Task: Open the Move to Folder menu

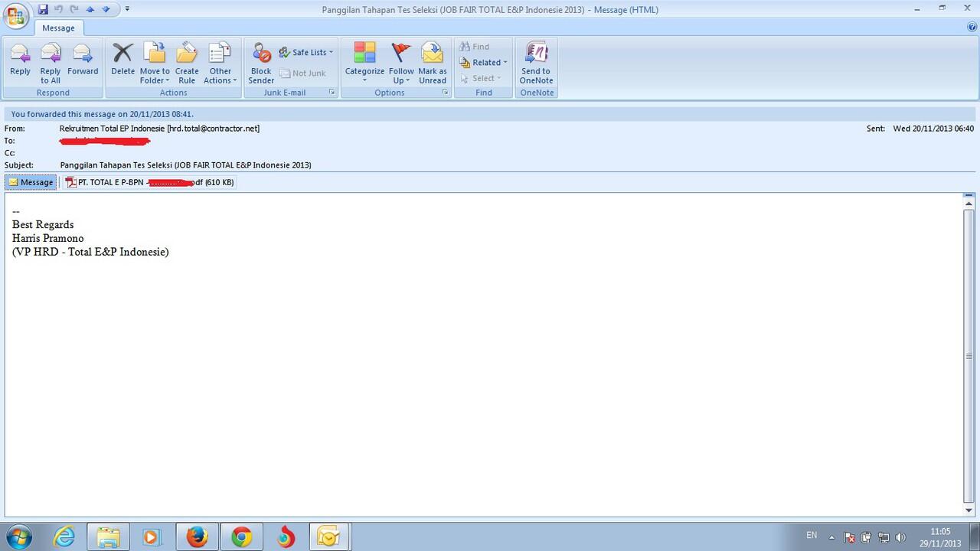Action: 155,62
